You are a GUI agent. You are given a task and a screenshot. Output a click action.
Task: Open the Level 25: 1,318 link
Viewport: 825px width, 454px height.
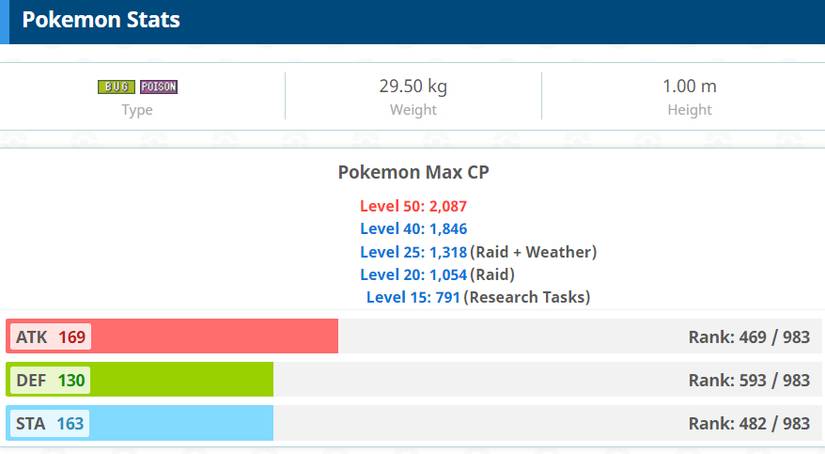(413, 252)
